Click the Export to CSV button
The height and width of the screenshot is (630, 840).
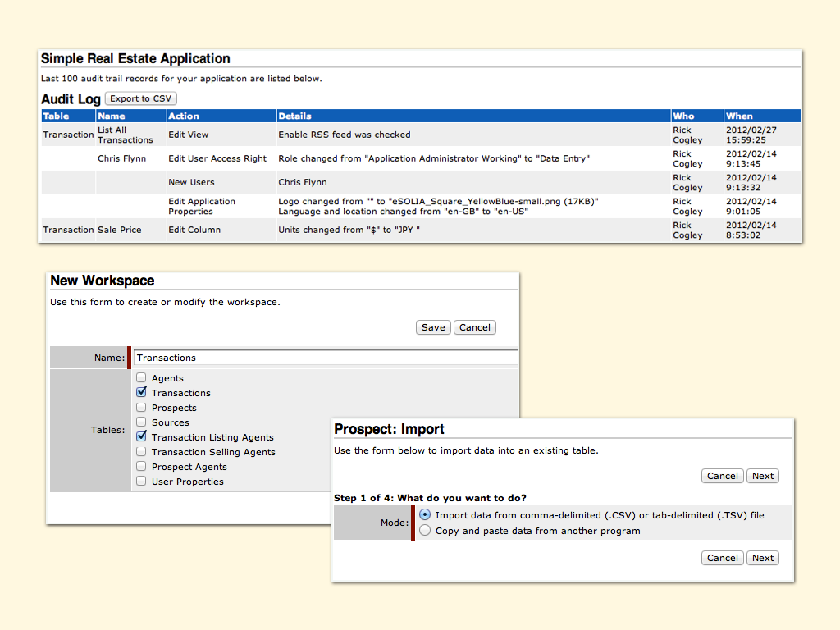[141, 98]
